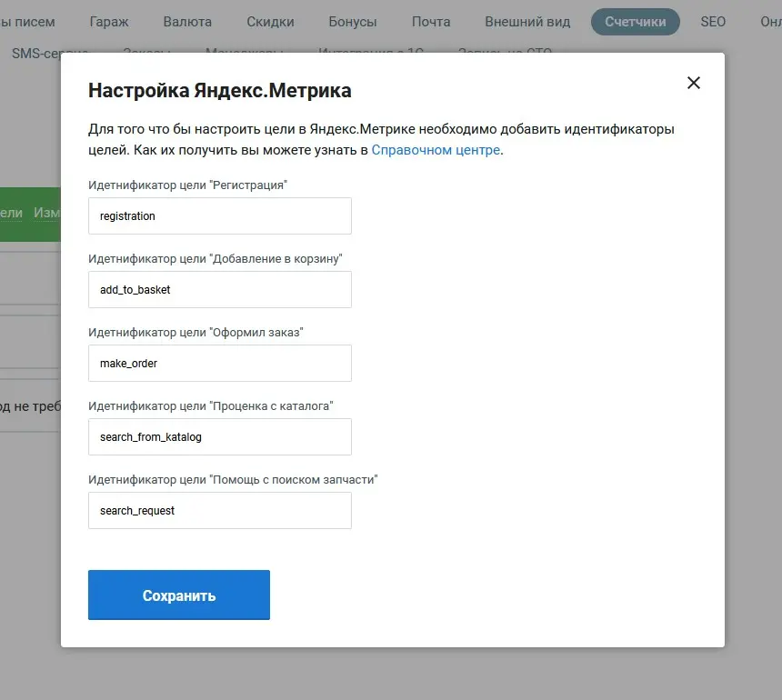Open the SEO tab

(713, 22)
